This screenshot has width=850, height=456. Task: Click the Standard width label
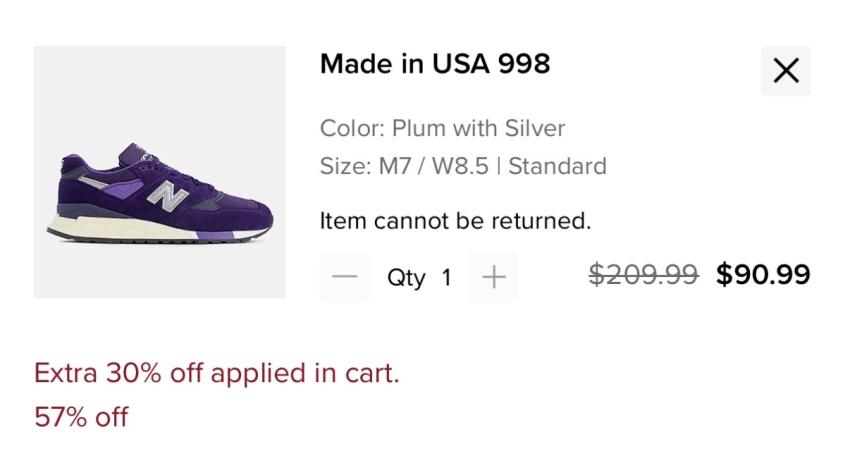(557, 166)
